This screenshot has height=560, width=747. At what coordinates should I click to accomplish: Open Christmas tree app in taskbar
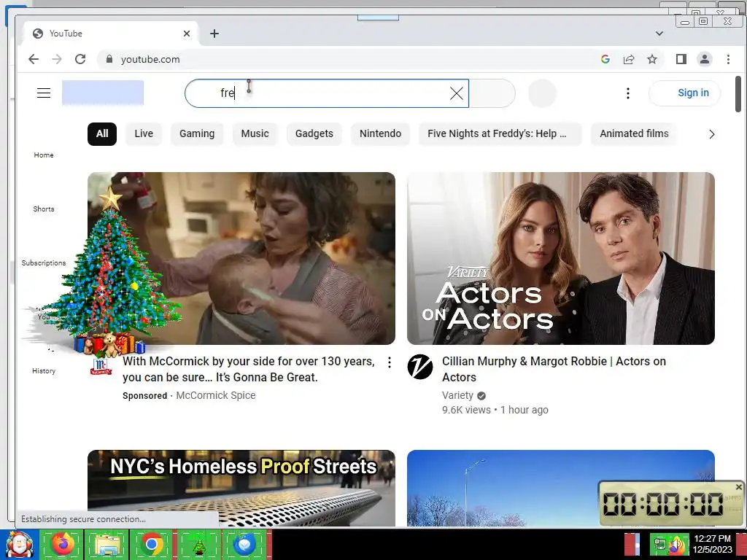[199, 545]
